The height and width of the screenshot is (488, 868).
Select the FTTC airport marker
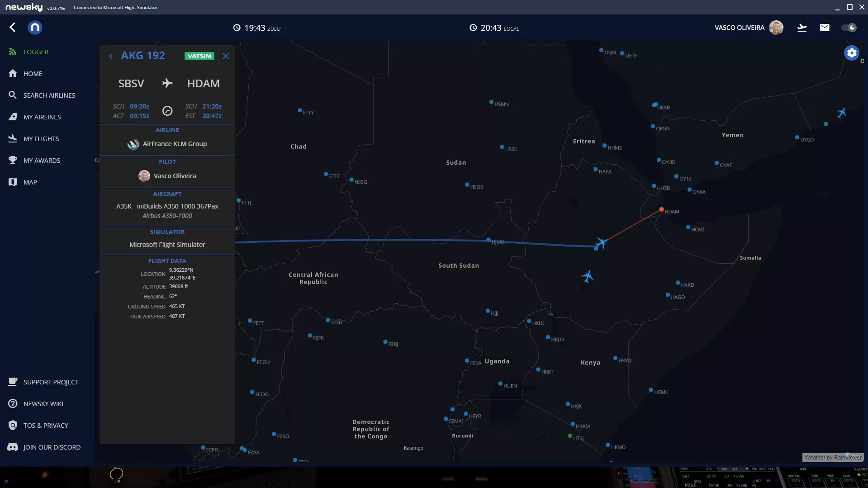[x=326, y=174]
